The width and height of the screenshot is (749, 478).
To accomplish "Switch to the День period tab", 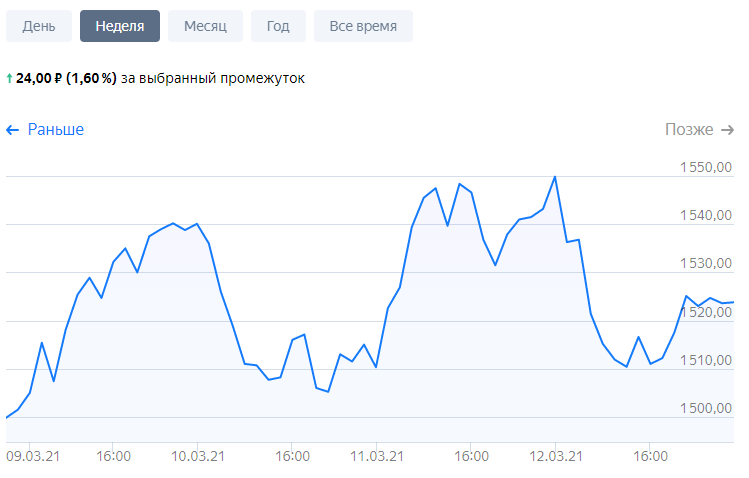I will [x=39, y=26].
